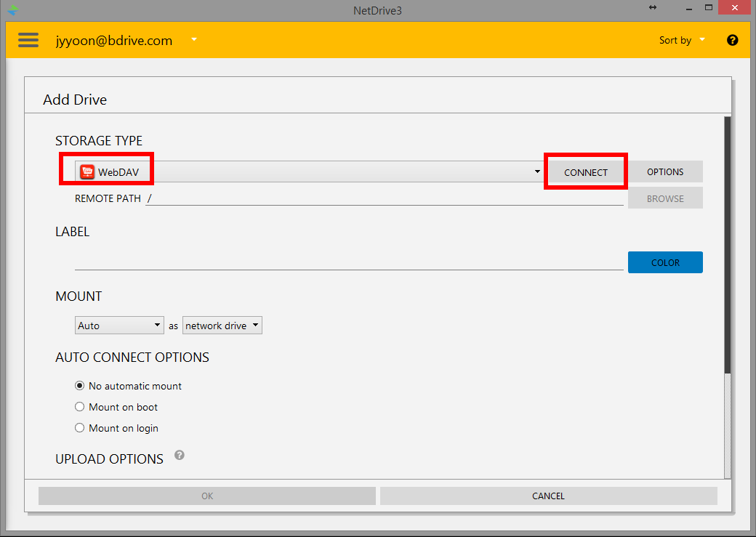Open the network drive type dropdown
Image resolution: width=756 pixels, height=537 pixels.
point(222,326)
